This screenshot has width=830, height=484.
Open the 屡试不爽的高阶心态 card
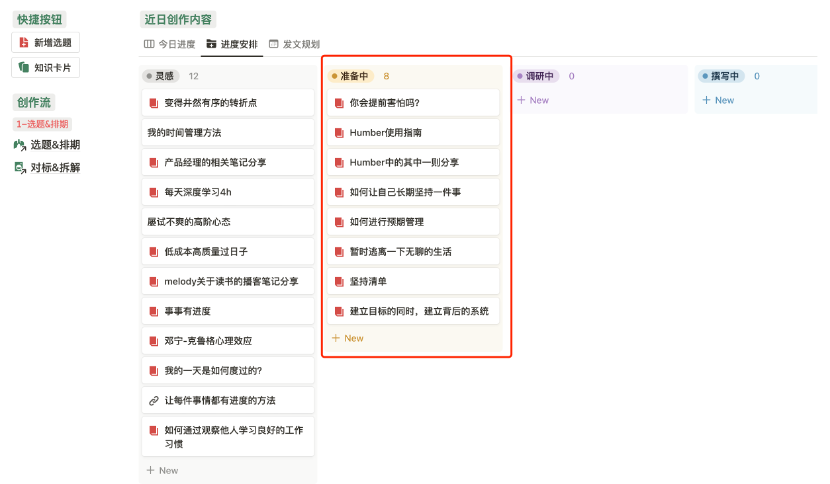(x=228, y=222)
